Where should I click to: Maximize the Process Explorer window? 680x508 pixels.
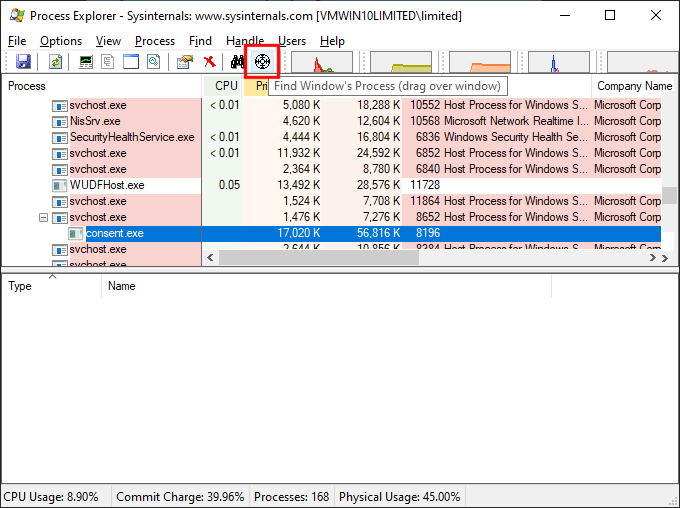pyautogui.click(x=610, y=16)
